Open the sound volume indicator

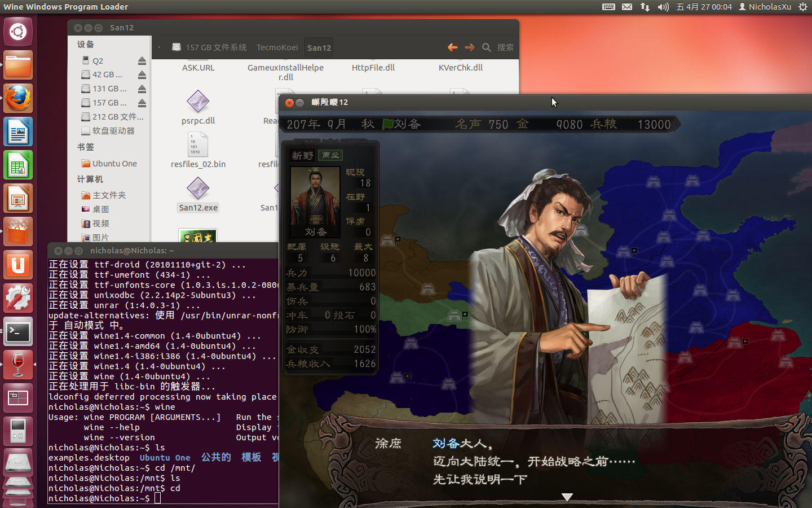pos(663,7)
